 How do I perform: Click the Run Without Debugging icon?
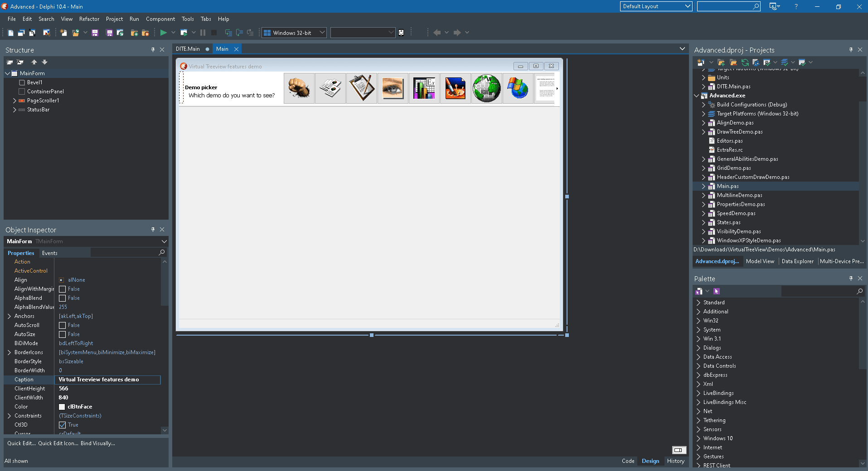click(x=184, y=33)
